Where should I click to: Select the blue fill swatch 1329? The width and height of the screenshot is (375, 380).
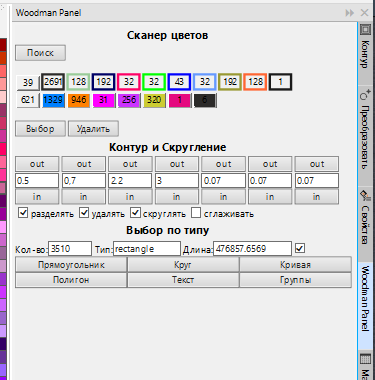pos(53,100)
